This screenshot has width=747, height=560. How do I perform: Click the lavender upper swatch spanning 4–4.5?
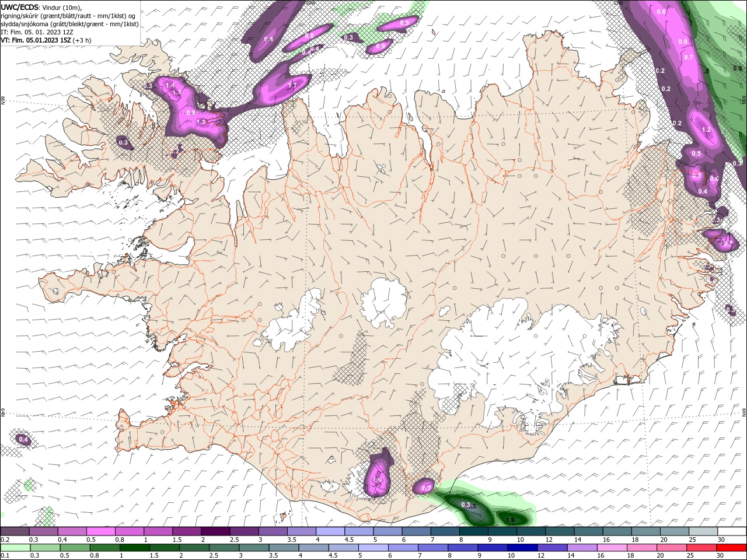(x=330, y=531)
